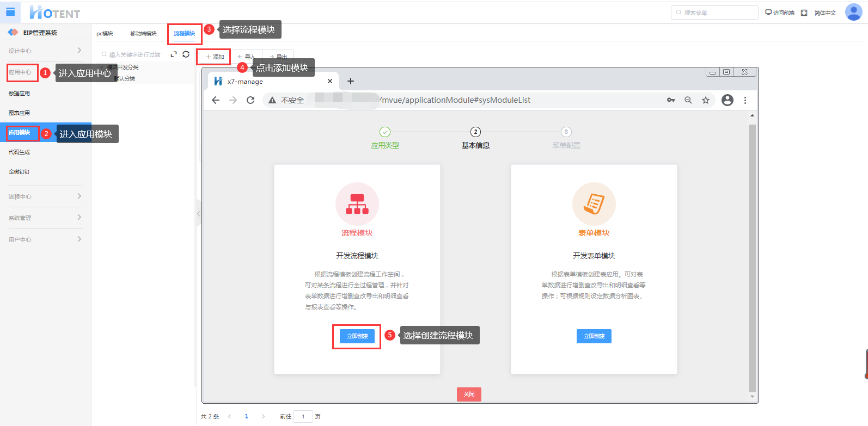Screen dimensions: 868x426
Task: Click the dialog vertical scrollbar
Action: 752,258
